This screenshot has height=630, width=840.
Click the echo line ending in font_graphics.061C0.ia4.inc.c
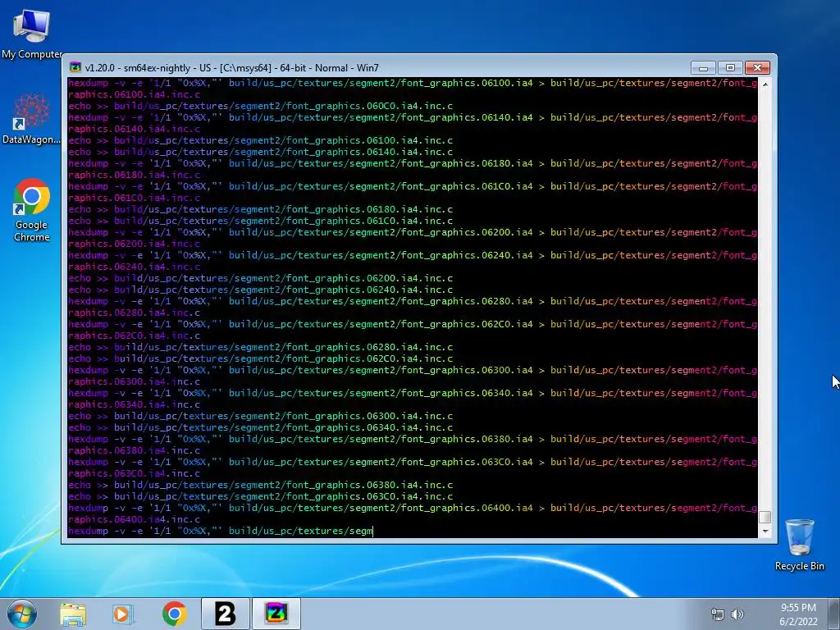click(260, 221)
